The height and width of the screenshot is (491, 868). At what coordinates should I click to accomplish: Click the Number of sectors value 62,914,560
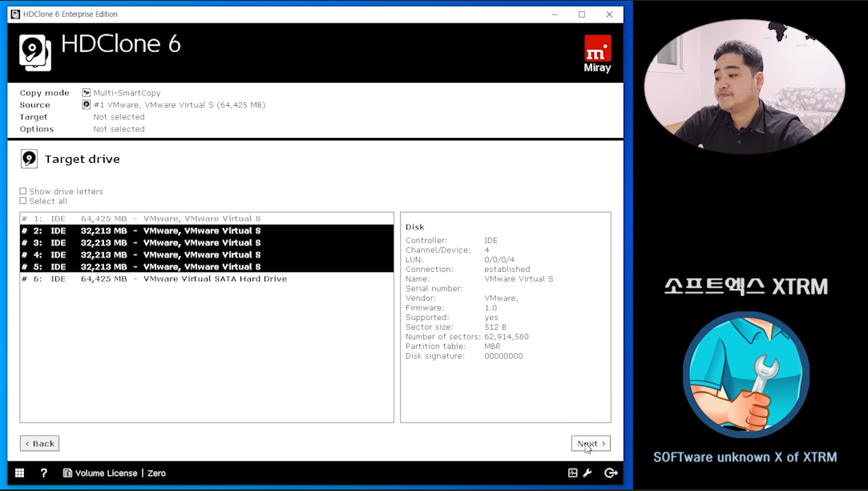[507, 336]
